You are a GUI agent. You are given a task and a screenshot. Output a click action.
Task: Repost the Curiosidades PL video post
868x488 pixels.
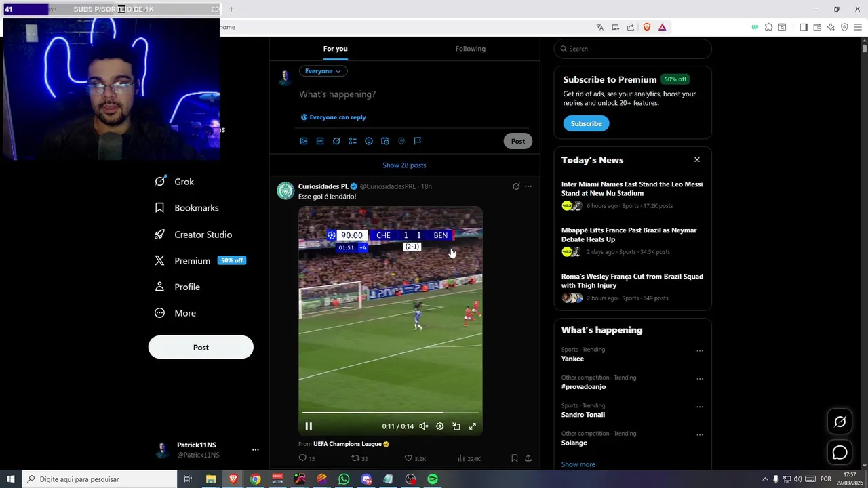click(359, 458)
